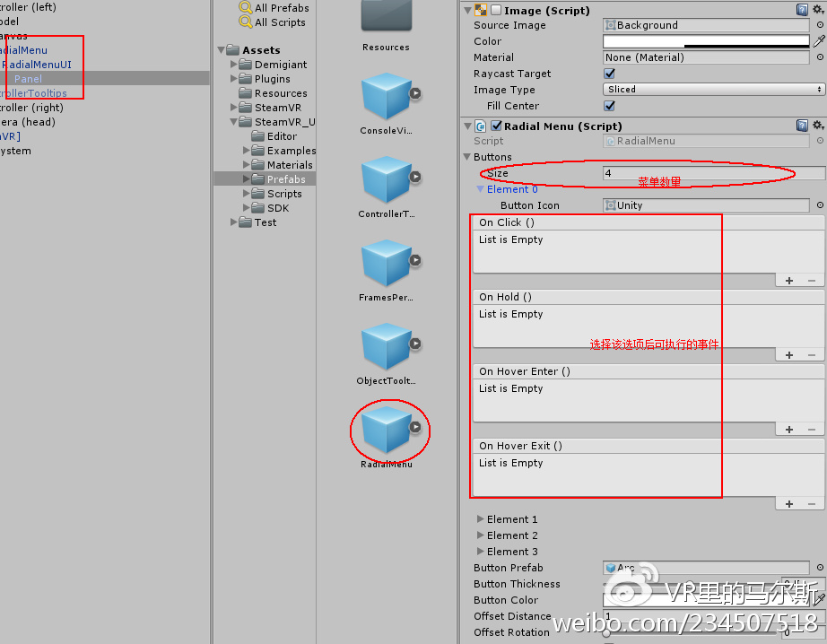Toggle Raycast Target checkbox
Image resolution: width=827 pixels, height=644 pixels.
[x=609, y=74]
